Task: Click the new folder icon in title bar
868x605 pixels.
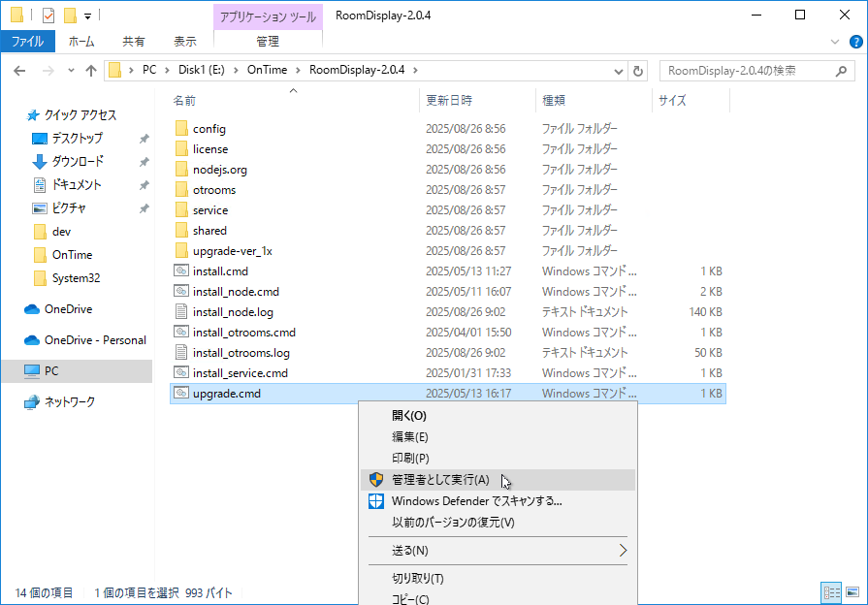Action: [70, 16]
